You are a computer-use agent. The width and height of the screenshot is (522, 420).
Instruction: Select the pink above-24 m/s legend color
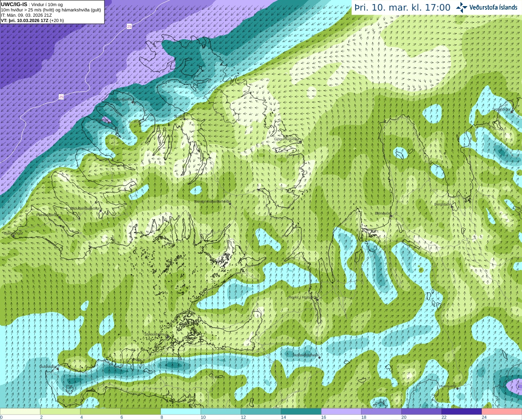(x=502, y=411)
